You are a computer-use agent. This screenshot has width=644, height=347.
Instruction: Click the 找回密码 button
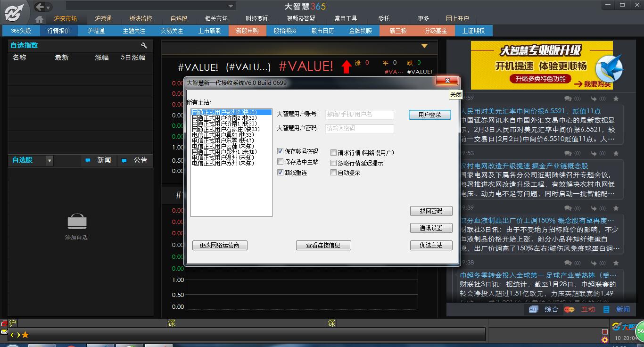click(431, 211)
